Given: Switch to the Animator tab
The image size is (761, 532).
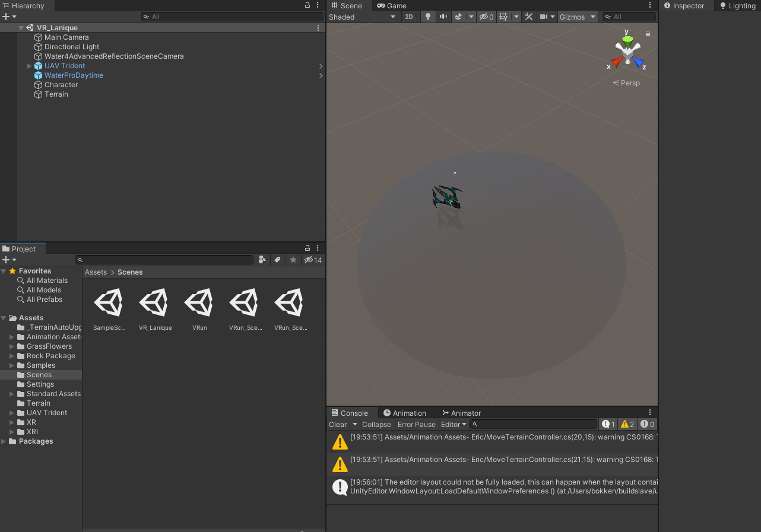Looking at the screenshot, I should click(461, 413).
